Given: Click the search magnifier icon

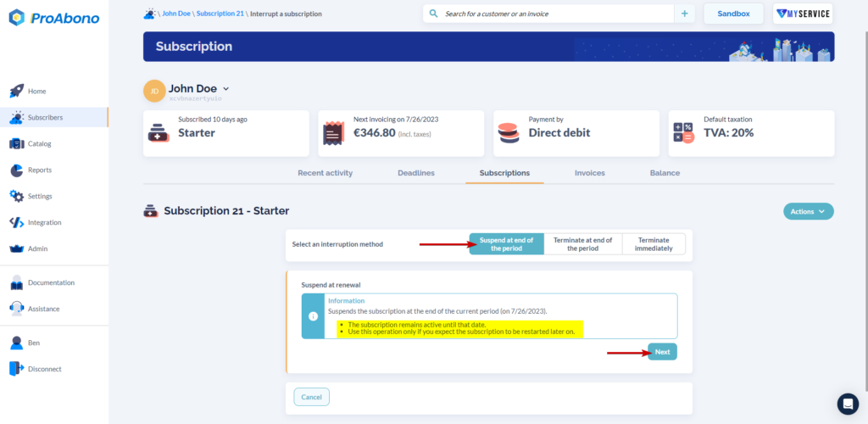Looking at the screenshot, I should [433, 14].
